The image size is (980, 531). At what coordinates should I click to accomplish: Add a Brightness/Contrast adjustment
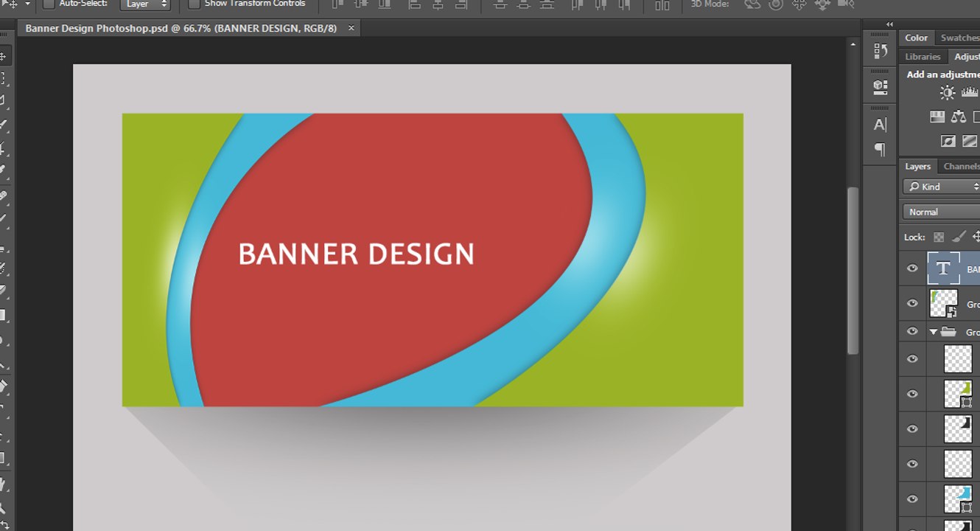[x=948, y=92]
